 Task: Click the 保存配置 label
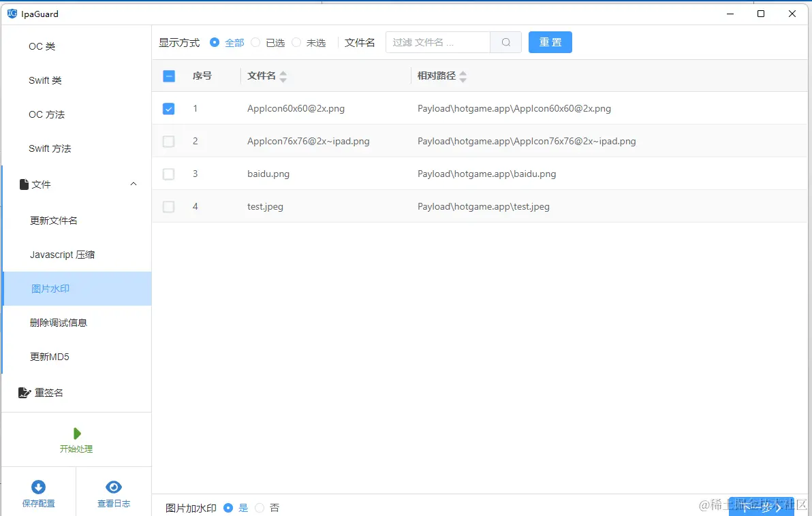click(x=38, y=503)
